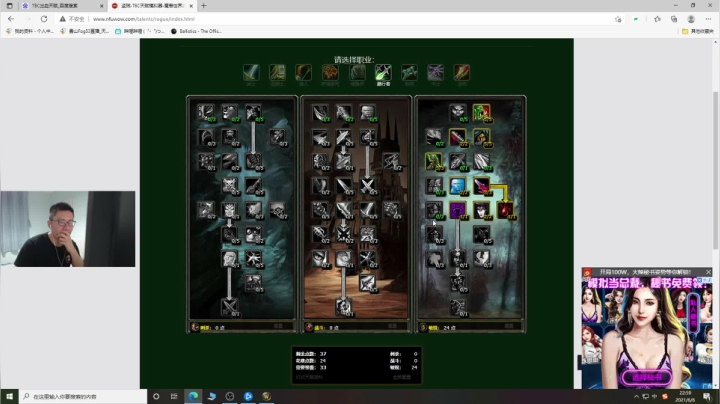Refresh the talent calculator page
The height and width of the screenshot is (404, 720).
(x=44, y=19)
